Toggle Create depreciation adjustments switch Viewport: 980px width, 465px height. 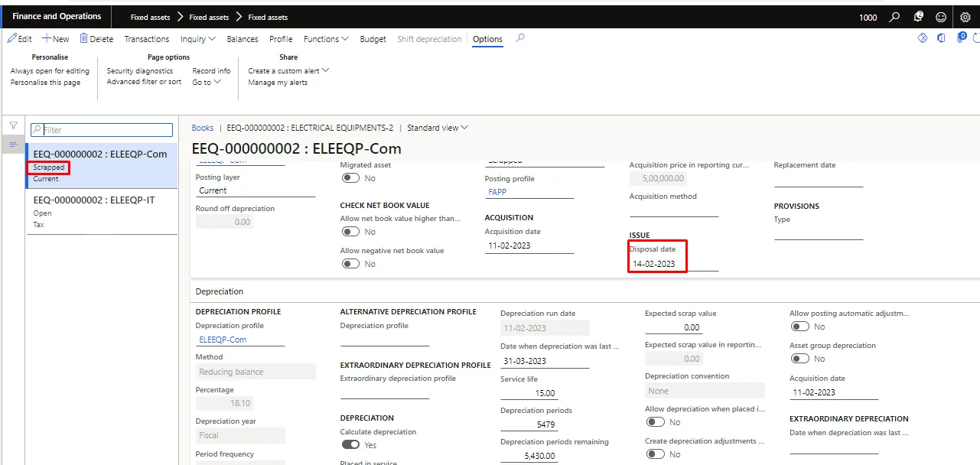(x=655, y=454)
